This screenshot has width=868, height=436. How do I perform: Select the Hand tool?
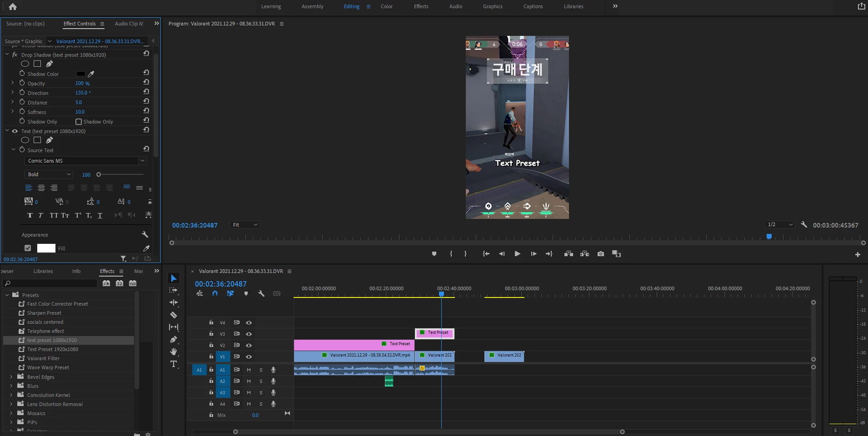coord(174,352)
